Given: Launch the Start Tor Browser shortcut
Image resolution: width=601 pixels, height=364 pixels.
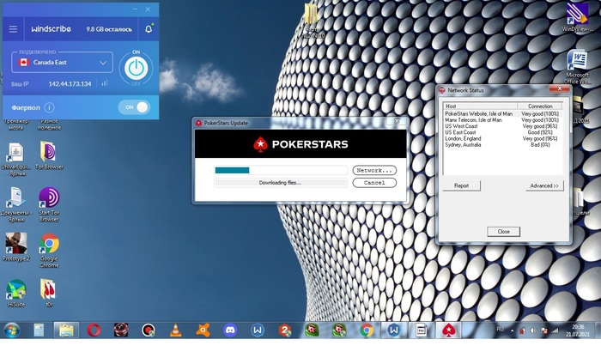Looking at the screenshot, I should 49,204.
